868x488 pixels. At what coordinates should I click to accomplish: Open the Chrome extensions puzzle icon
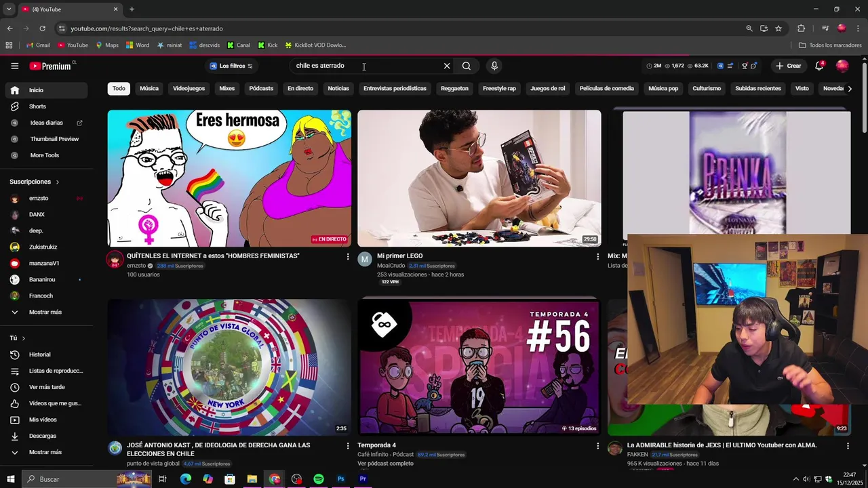click(x=801, y=28)
